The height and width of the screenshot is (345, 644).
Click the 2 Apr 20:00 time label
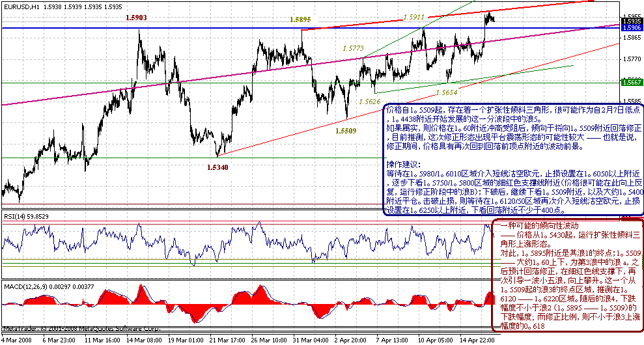pyautogui.click(x=351, y=340)
